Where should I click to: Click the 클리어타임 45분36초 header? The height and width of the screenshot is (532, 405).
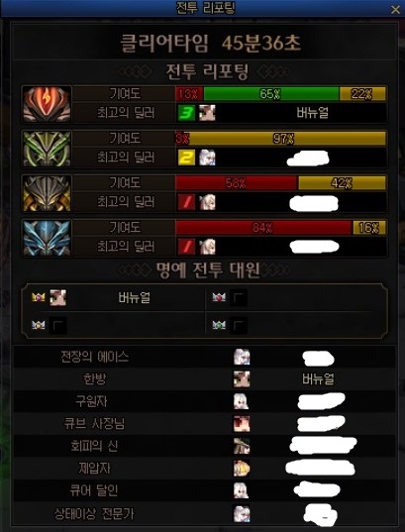210,43
